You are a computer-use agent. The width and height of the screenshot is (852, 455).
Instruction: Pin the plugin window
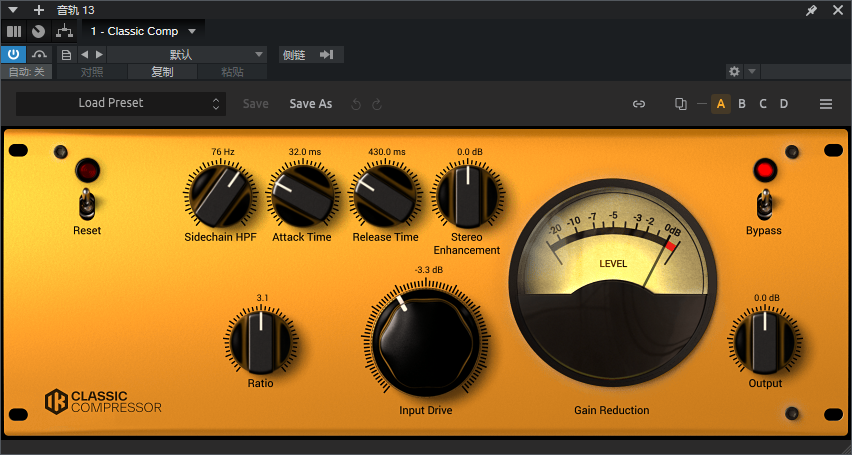coord(811,10)
